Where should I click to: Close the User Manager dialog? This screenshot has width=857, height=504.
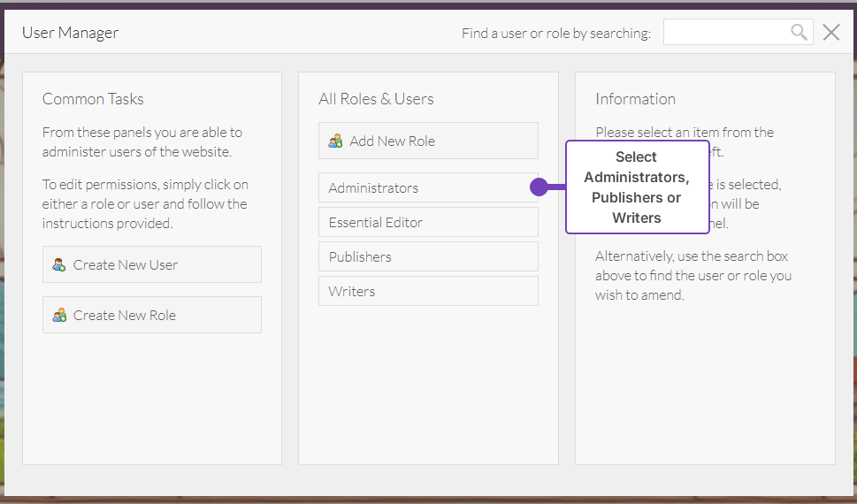831,33
